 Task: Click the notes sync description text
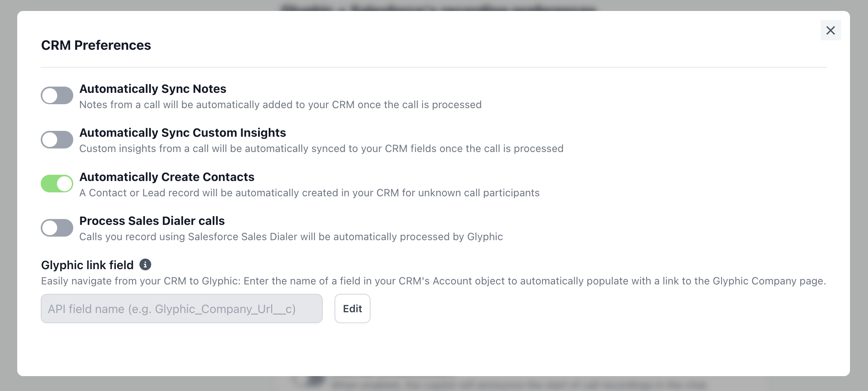(x=280, y=105)
